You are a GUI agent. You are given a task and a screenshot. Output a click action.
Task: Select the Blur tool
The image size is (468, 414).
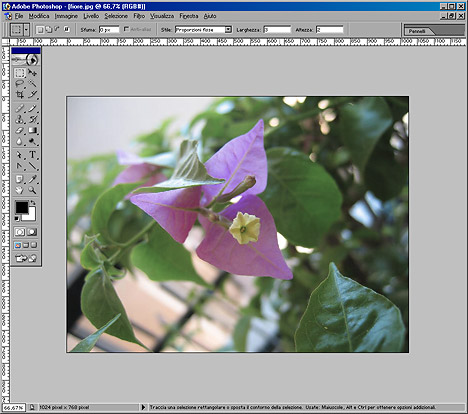pos(20,141)
